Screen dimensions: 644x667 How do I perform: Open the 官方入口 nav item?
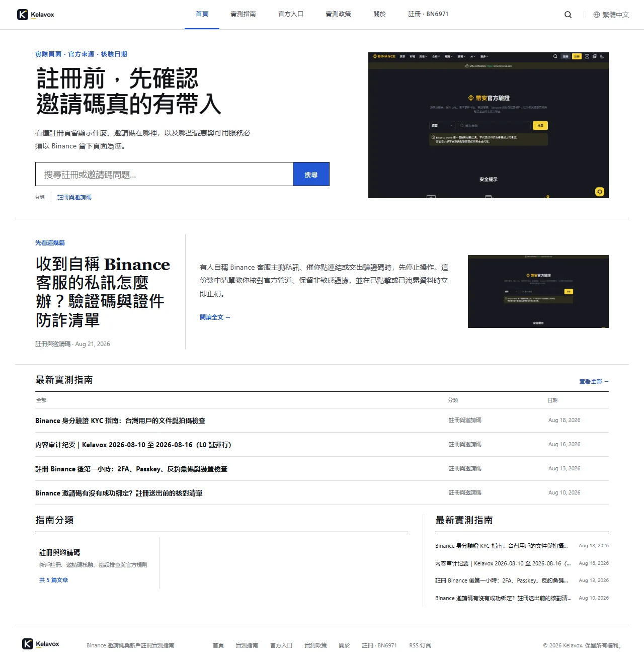291,14
